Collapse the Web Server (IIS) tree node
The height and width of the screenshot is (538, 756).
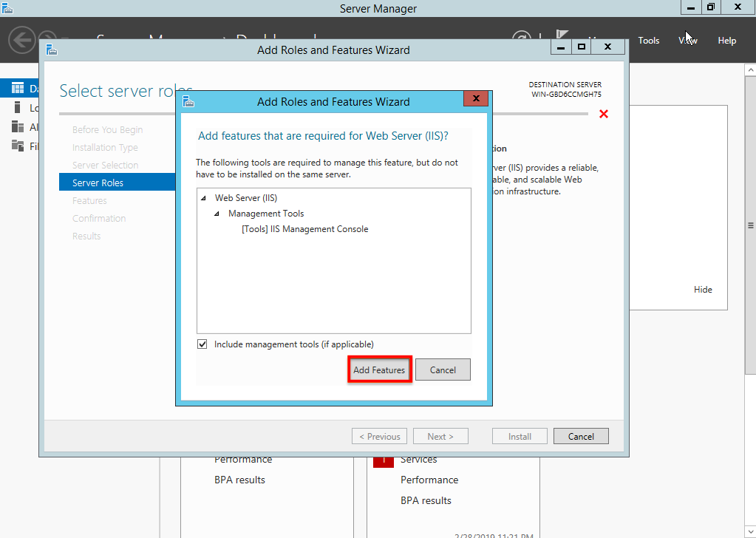pos(203,198)
